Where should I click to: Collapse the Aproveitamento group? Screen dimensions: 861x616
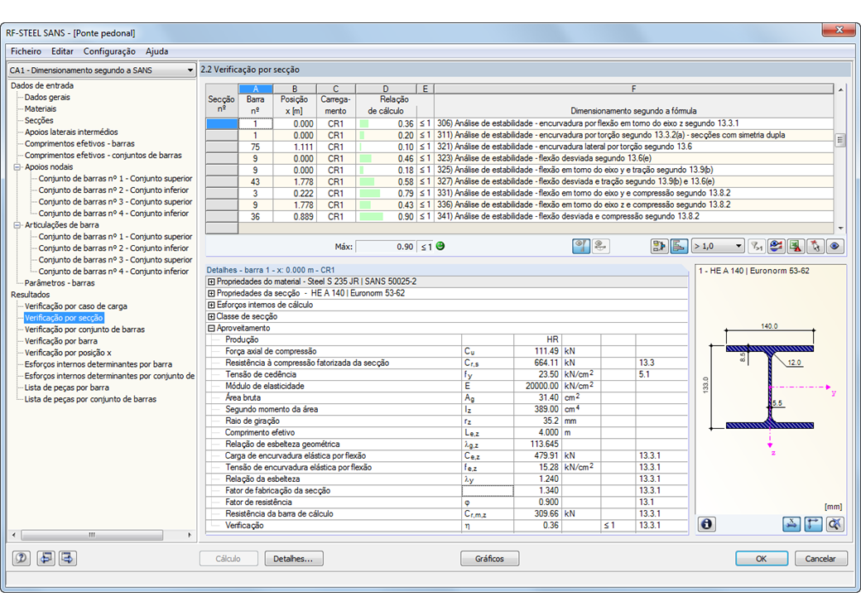click(211, 329)
